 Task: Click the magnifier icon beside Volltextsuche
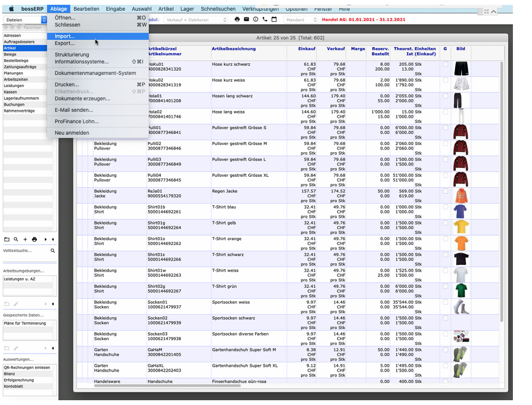(x=53, y=251)
